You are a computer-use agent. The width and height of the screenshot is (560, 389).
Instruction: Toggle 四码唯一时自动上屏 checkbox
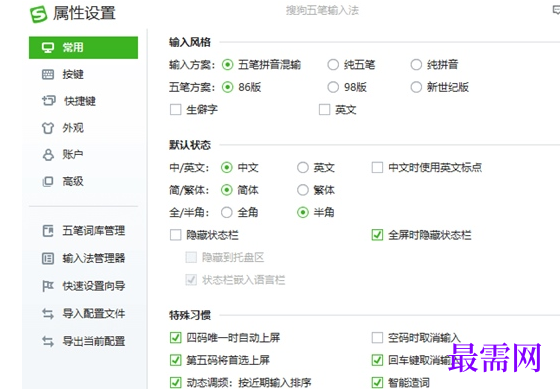(x=175, y=338)
